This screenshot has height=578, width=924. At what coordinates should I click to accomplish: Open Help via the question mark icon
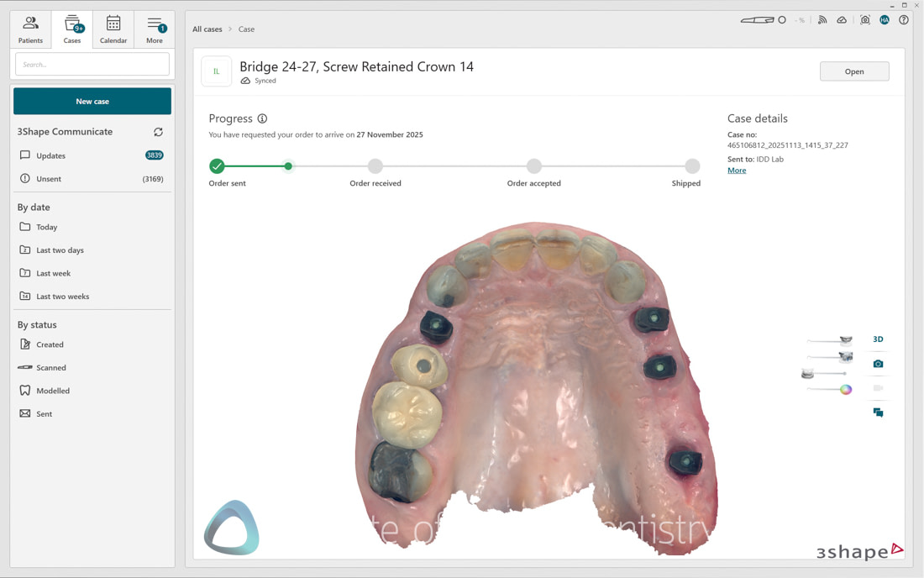click(x=904, y=19)
